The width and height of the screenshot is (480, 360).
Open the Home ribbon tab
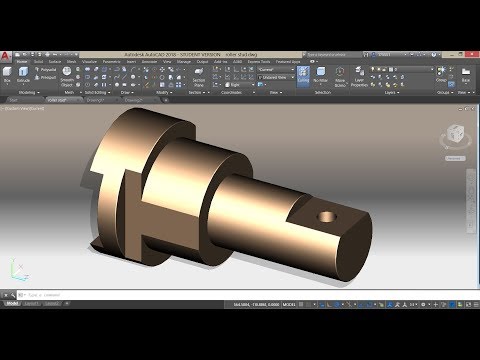pyautogui.click(x=22, y=62)
